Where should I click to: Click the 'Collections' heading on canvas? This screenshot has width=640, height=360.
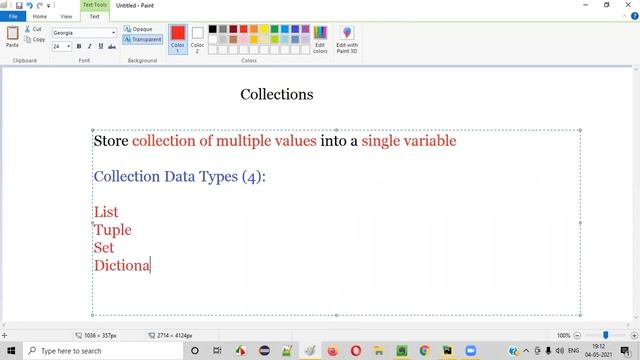[277, 94]
